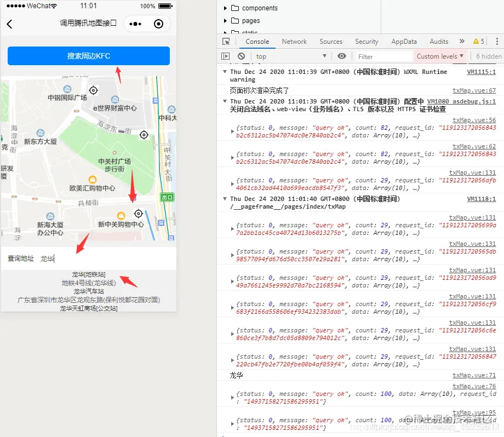Screen dimensions: 504x437
Task: Open the Custom levels dropdown
Action: tap(440, 56)
